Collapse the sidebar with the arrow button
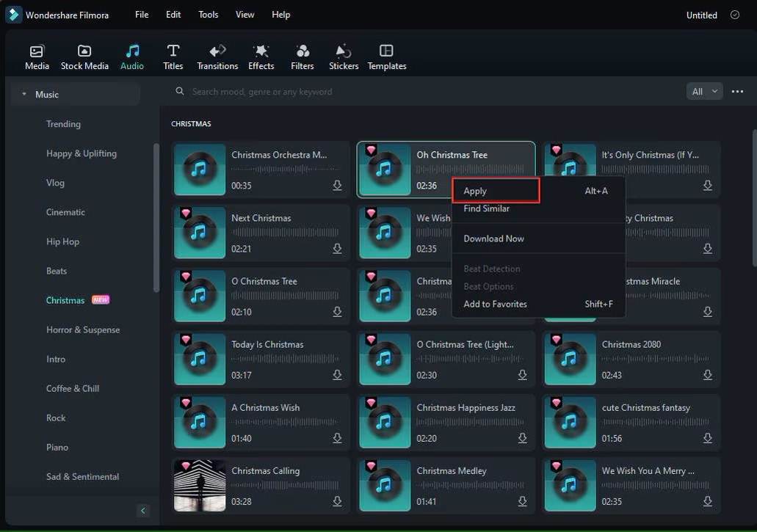Viewport: 757px width, 532px height. pyautogui.click(x=143, y=510)
